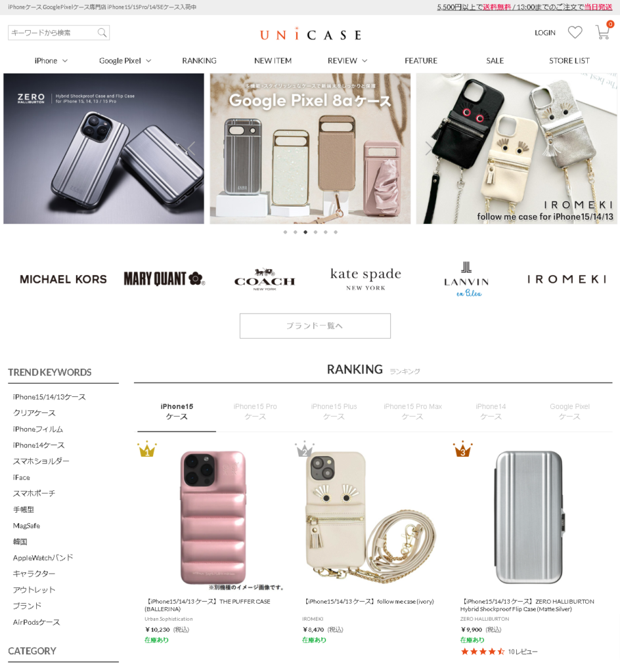The width and height of the screenshot is (620, 672).
Task: Click the kate spade New York logo
Action: [x=366, y=279]
